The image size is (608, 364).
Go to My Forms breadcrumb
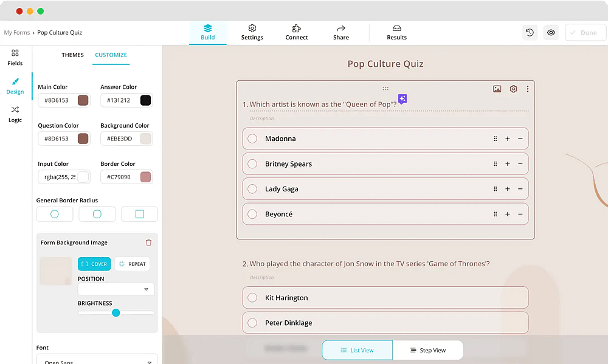point(16,33)
